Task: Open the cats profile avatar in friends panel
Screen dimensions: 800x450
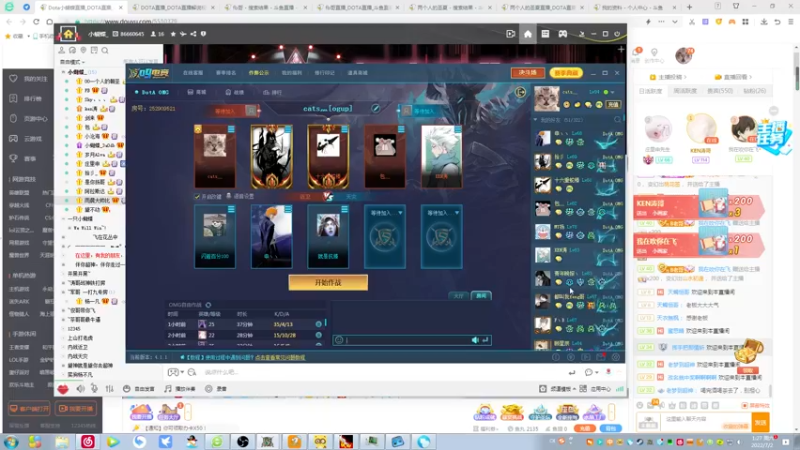Action: (546, 98)
